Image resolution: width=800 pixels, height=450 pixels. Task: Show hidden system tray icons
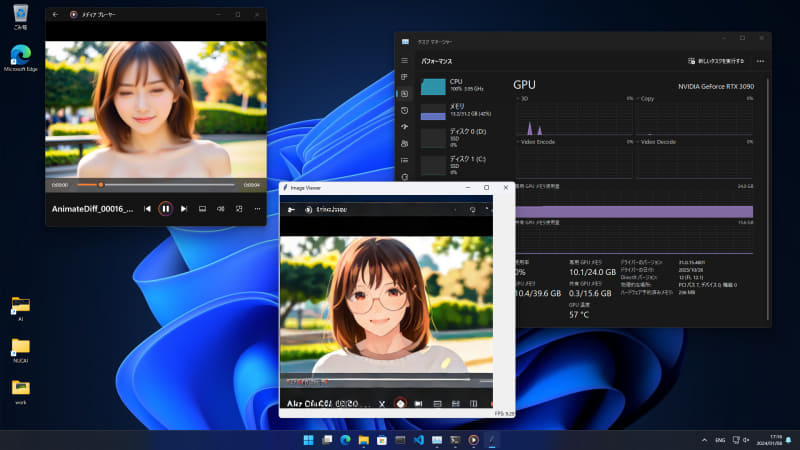705,440
